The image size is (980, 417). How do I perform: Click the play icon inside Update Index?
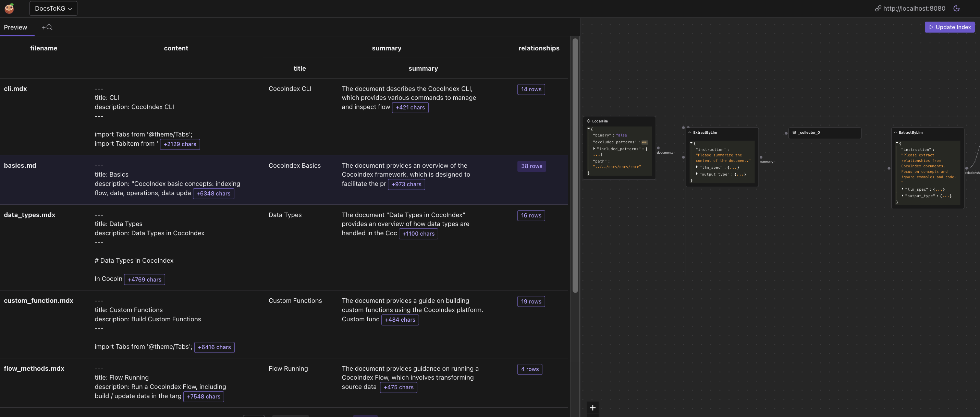[x=931, y=27]
